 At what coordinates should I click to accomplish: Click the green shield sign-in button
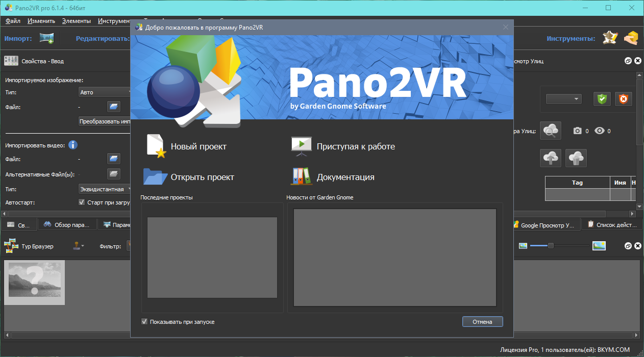click(x=602, y=99)
